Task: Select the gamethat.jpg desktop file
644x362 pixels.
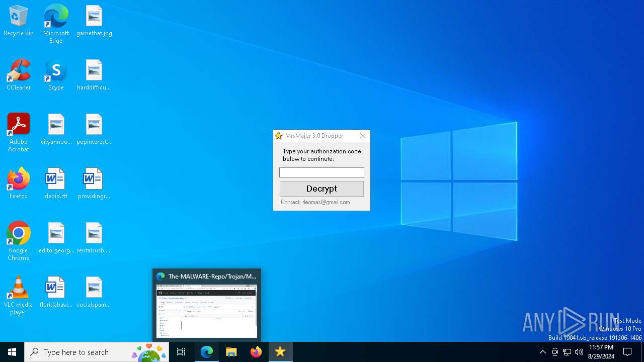Action: (x=94, y=21)
